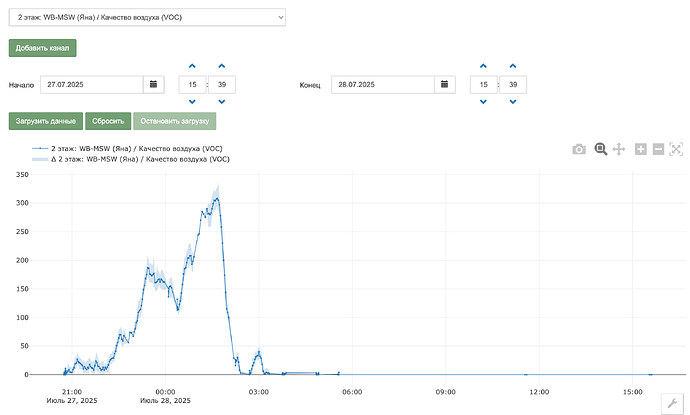Open the channel selection dropdown
690x415 pixels.
pos(147,17)
